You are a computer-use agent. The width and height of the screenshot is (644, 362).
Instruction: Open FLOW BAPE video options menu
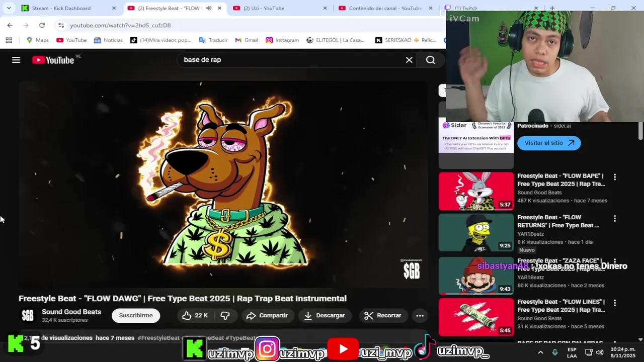pos(614,177)
